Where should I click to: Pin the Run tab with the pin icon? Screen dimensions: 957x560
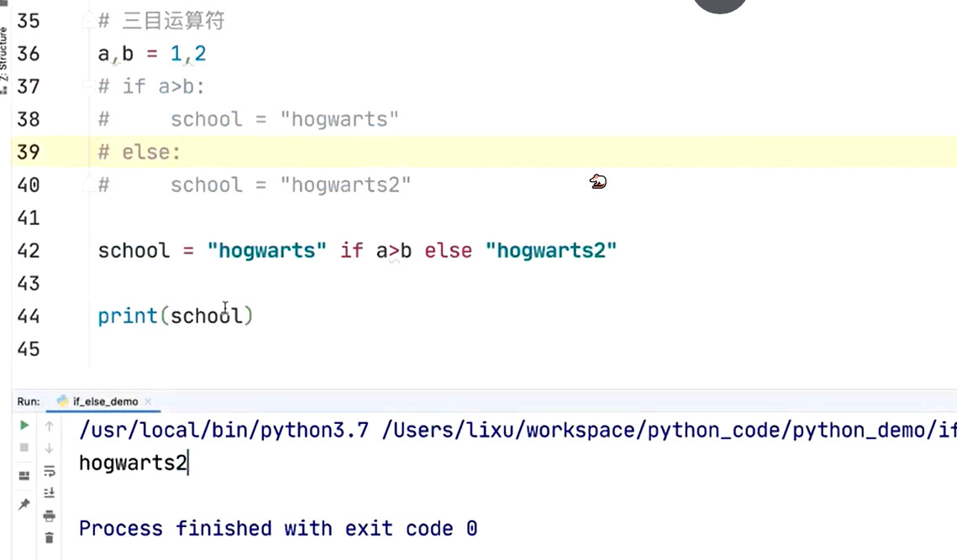coord(24,504)
